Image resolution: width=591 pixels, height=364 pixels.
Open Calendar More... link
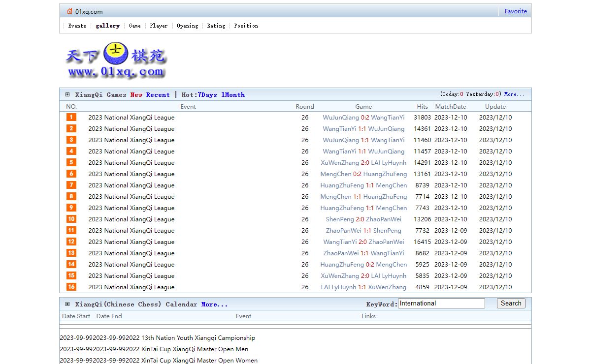[x=215, y=304]
